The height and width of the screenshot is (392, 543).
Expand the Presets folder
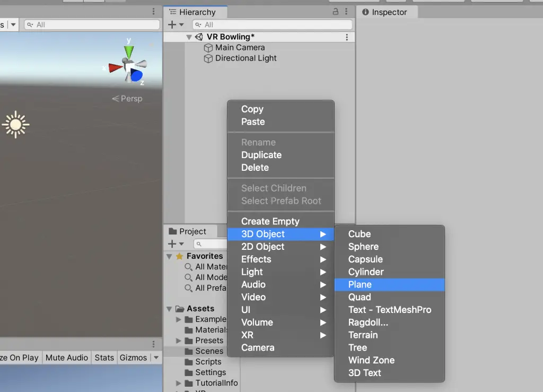[x=178, y=341]
